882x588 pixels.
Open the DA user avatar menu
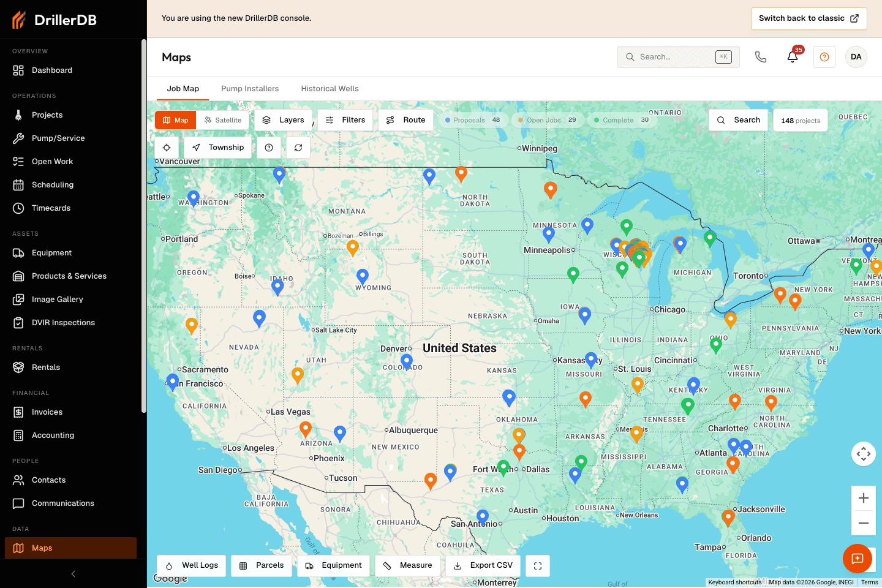tap(856, 57)
